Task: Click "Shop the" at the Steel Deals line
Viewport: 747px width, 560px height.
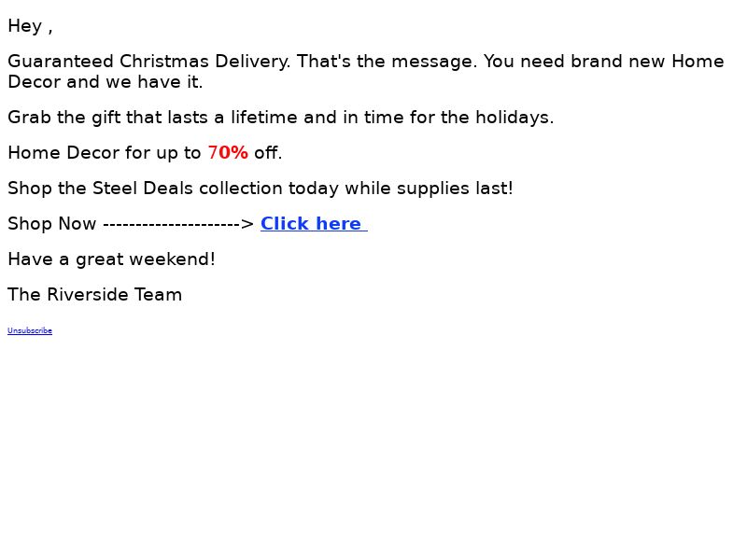Action: point(48,189)
